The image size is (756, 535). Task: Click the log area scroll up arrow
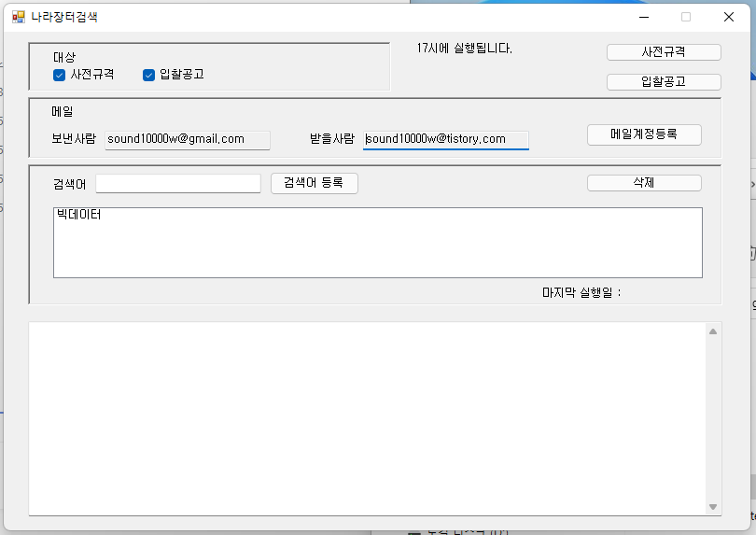click(x=713, y=331)
